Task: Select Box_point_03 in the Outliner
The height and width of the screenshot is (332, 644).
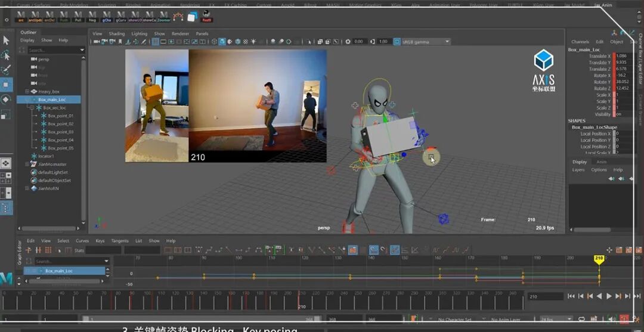Action: tap(60, 132)
